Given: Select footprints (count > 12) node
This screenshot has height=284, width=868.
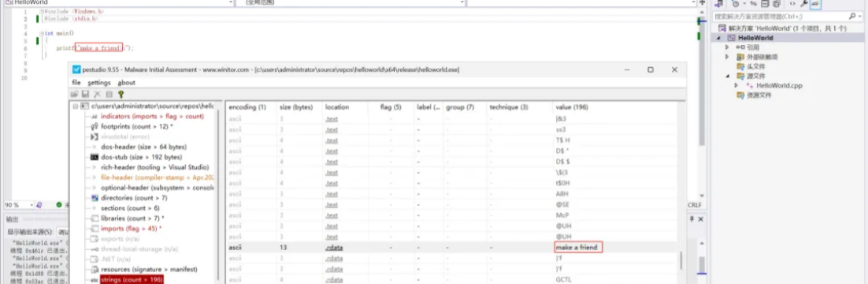Looking at the screenshot, I should [137, 126].
